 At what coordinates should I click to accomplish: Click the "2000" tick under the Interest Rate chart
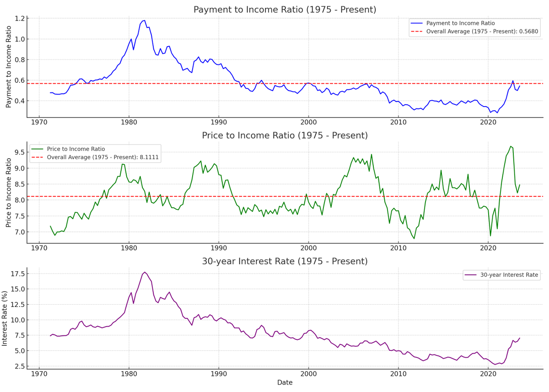[308, 375]
